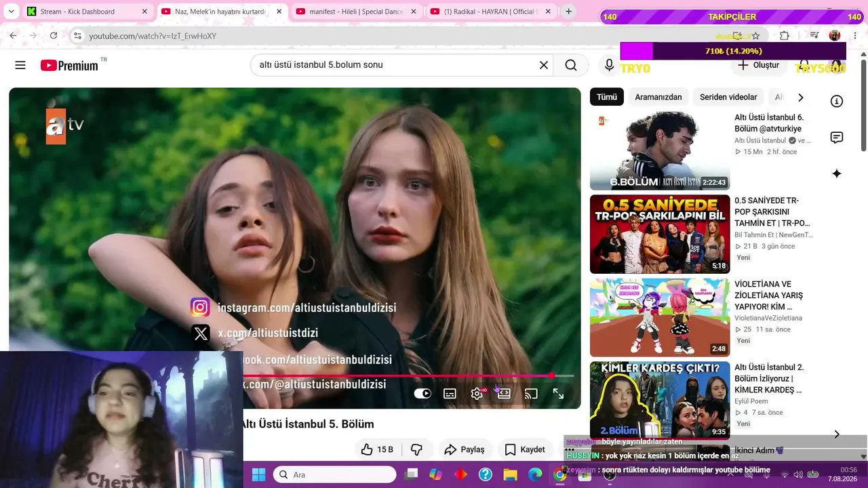Open the player settings gear
Image resolution: width=868 pixels, height=488 pixels.
(477, 394)
